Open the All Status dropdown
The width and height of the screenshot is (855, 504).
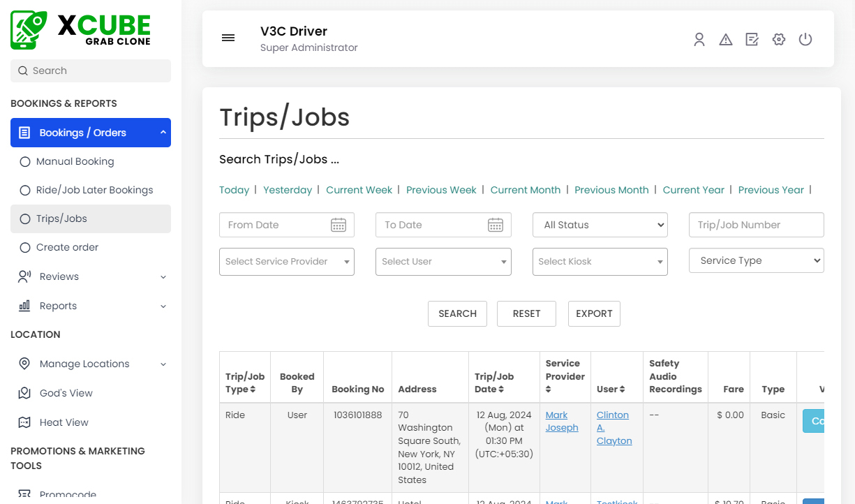pos(600,224)
